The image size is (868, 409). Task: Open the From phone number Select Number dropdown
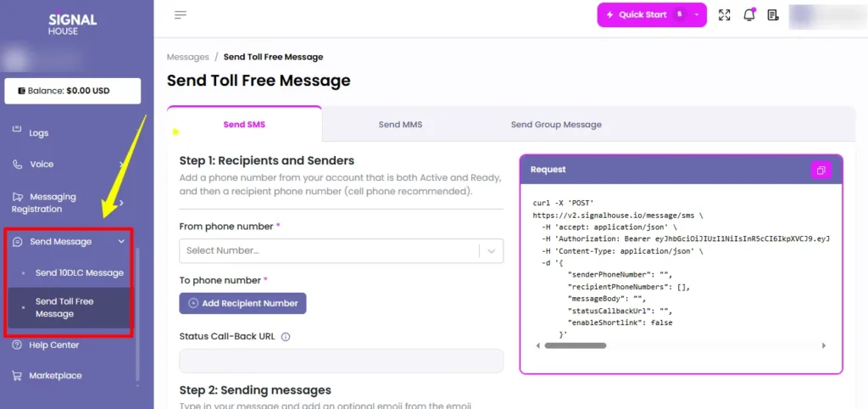coord(341,250)
